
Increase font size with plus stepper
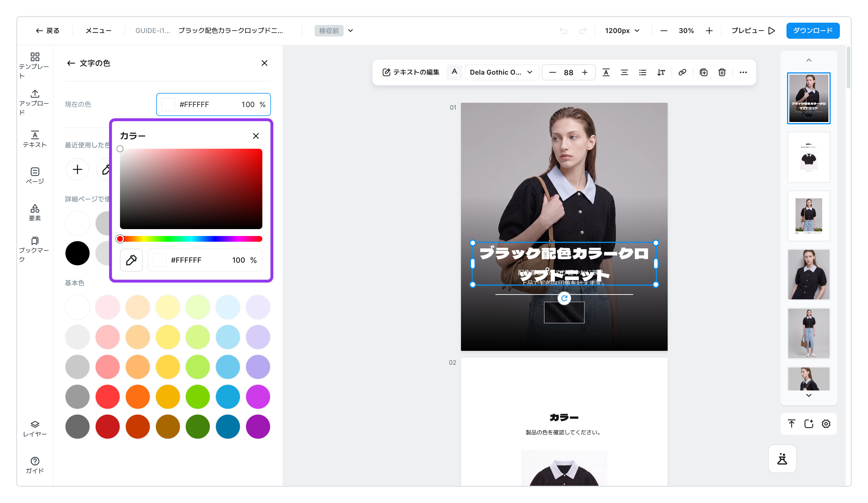point(584,72)
